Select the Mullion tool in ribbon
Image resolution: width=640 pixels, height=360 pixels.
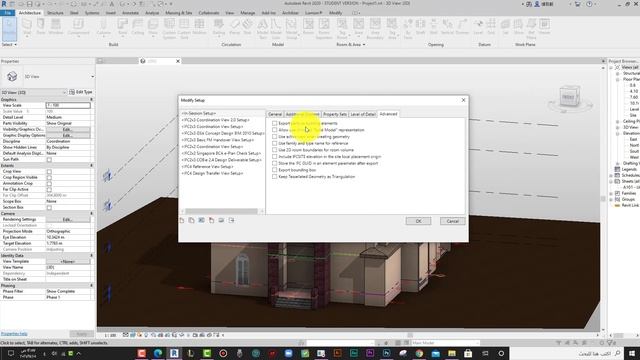pyautogui.click(x=199, y=27)
